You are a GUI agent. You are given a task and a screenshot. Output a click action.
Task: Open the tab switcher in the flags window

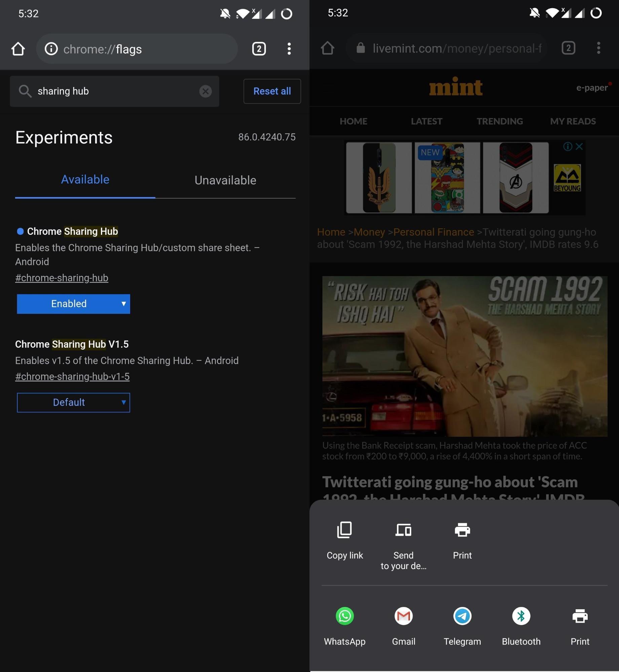tap(259, 49)
